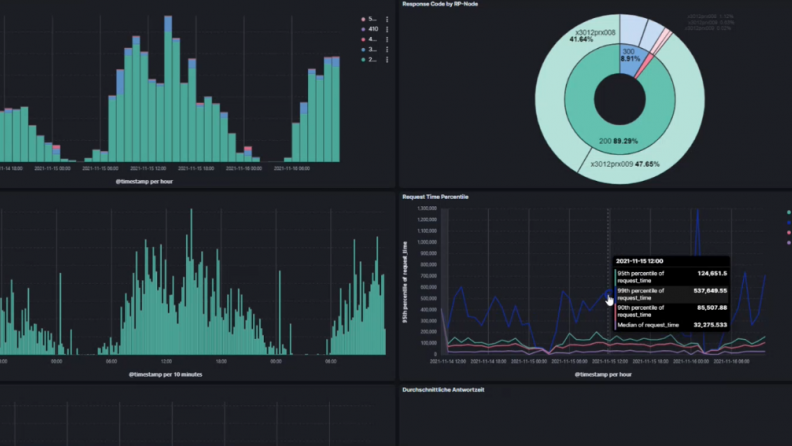Image resolution: width=792 pixels, height=446 pixels.
Task: Click the 500,000 y-axis tick label
Action: click(428, 298)
